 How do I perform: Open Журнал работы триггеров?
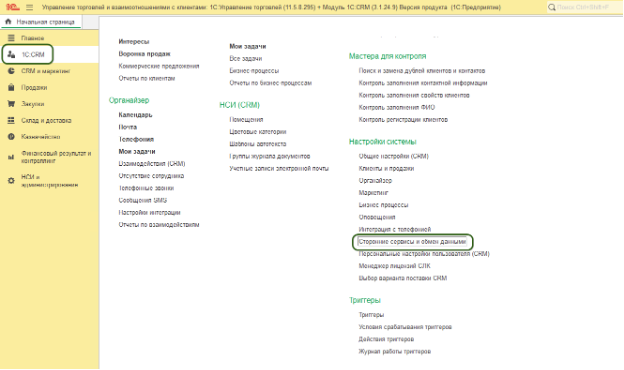395,352
